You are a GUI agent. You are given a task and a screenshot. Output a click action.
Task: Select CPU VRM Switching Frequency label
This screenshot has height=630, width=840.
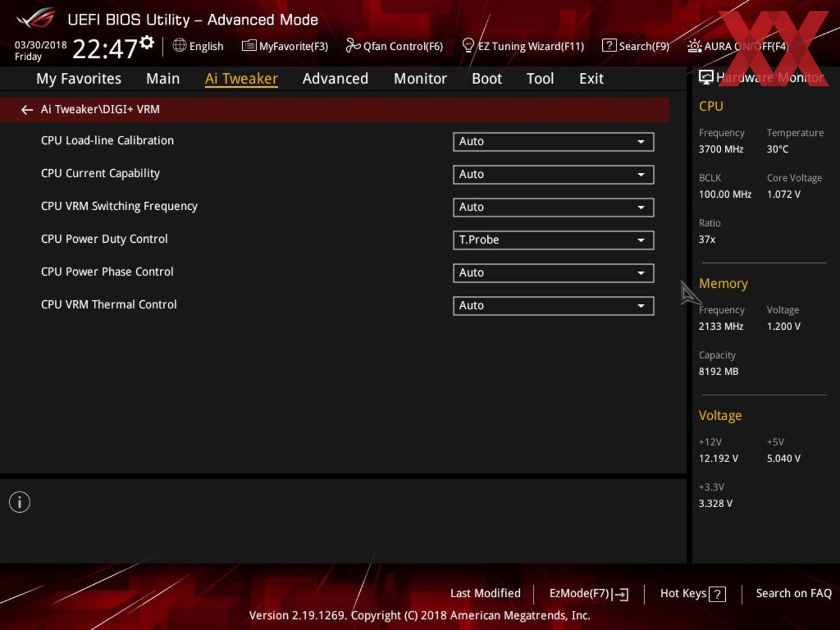pyautogui.click(x=119, y=206)
